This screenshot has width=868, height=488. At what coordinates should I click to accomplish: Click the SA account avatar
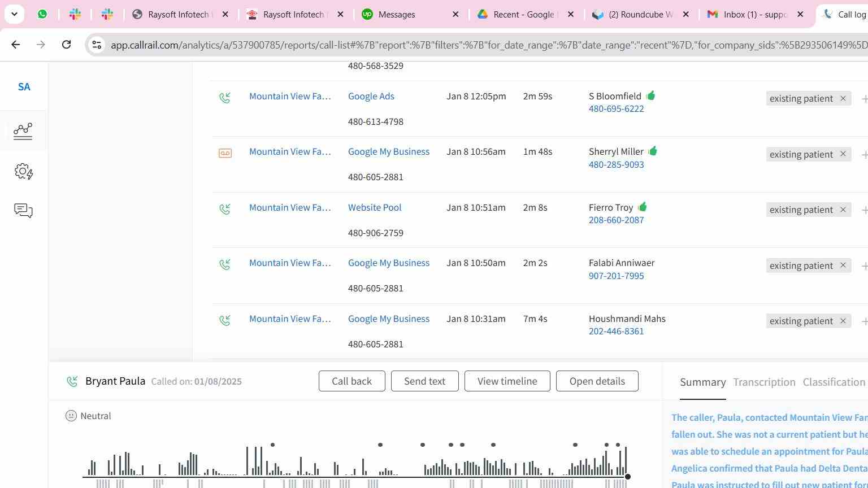(x=24, y=87)
